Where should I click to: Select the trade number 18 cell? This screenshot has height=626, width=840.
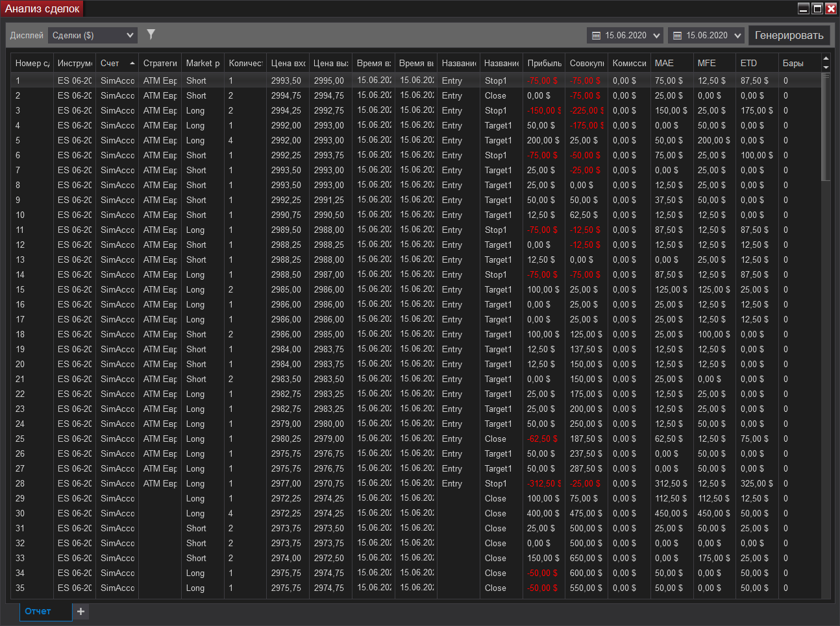click(32, 334)
